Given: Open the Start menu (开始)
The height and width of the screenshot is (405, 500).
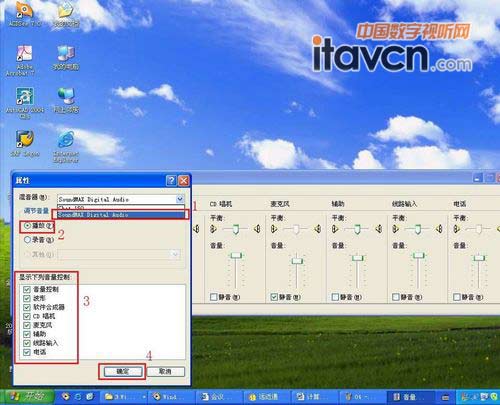Looking at the screenshot, I should [27, 397].
